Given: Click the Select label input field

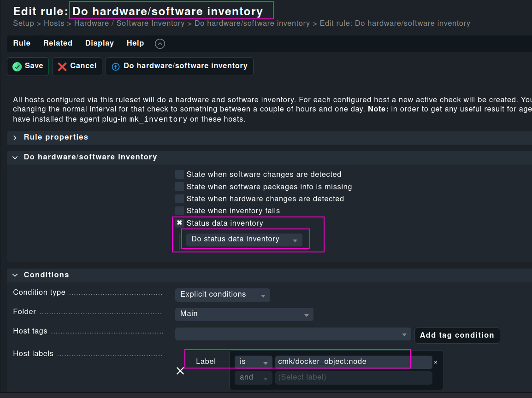Looking at the screenshot, I should (353, 377).
